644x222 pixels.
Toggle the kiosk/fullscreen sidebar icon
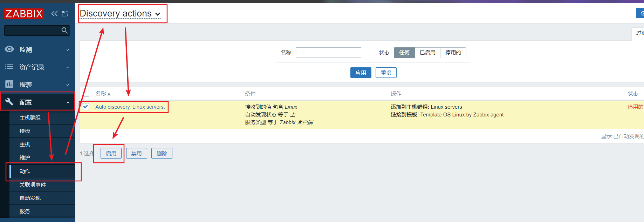[65, 14]
